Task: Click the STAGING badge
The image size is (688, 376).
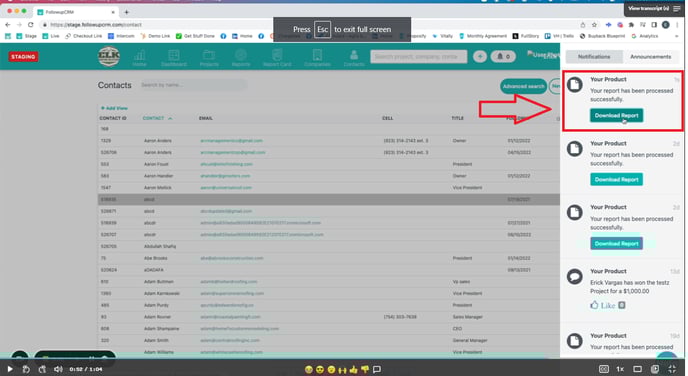Action: pyautogui.click(x=23, y=57)
